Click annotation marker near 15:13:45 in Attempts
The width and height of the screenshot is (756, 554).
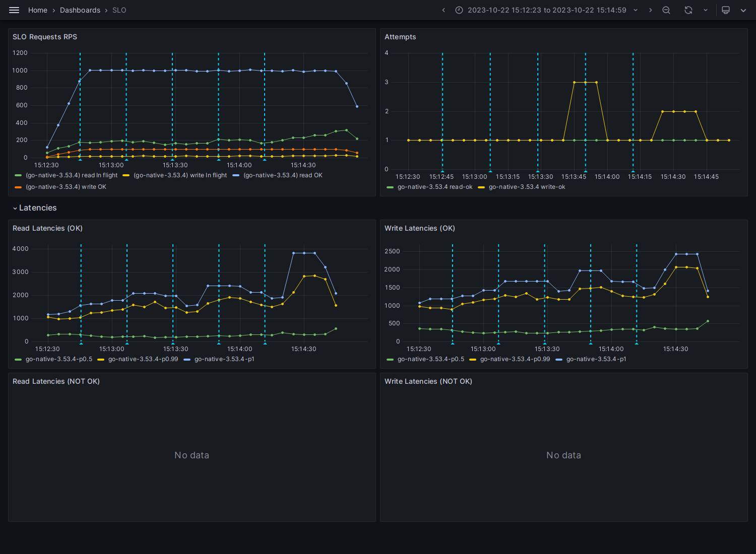[585, 171]
